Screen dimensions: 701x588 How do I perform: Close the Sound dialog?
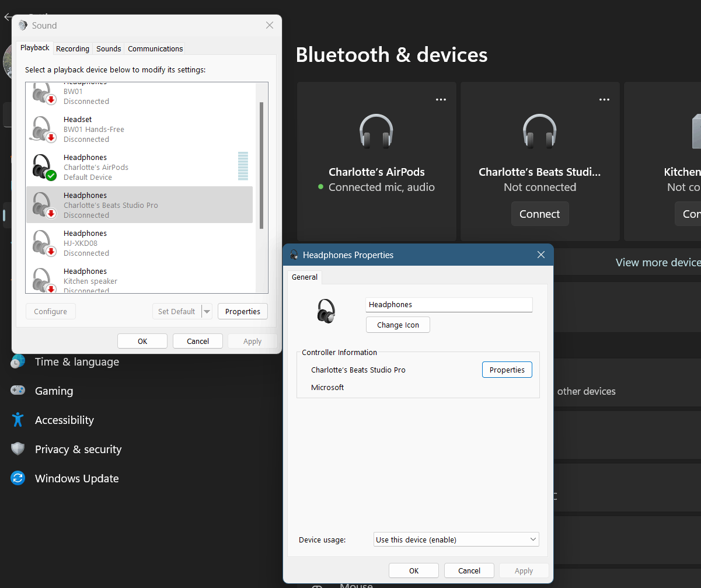point(270,25)
